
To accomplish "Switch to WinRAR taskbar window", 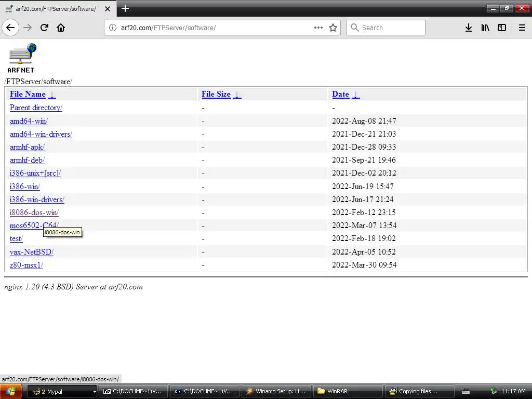I will (x=348, y=391).
